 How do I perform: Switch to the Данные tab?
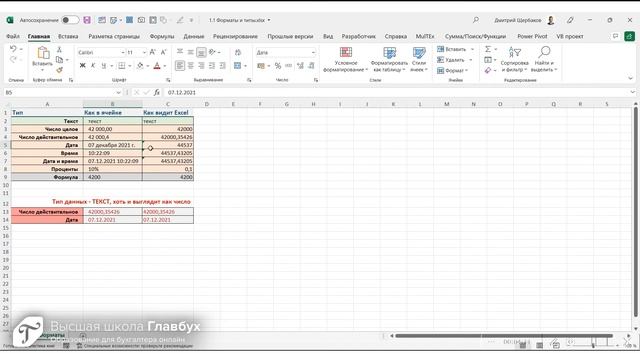pos(193,36)
